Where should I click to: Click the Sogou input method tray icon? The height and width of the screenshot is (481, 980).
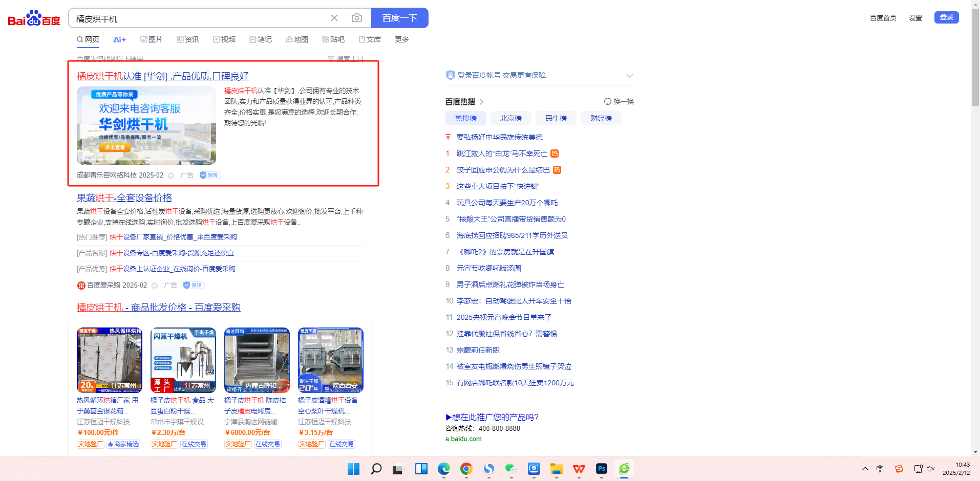click(899, 469)
